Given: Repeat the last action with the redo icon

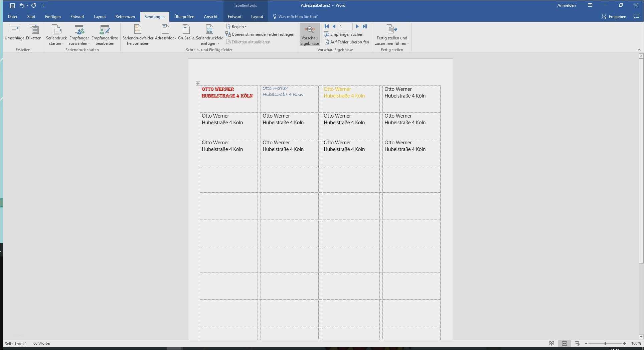Looking at the screenshot, I should (34, 5).
